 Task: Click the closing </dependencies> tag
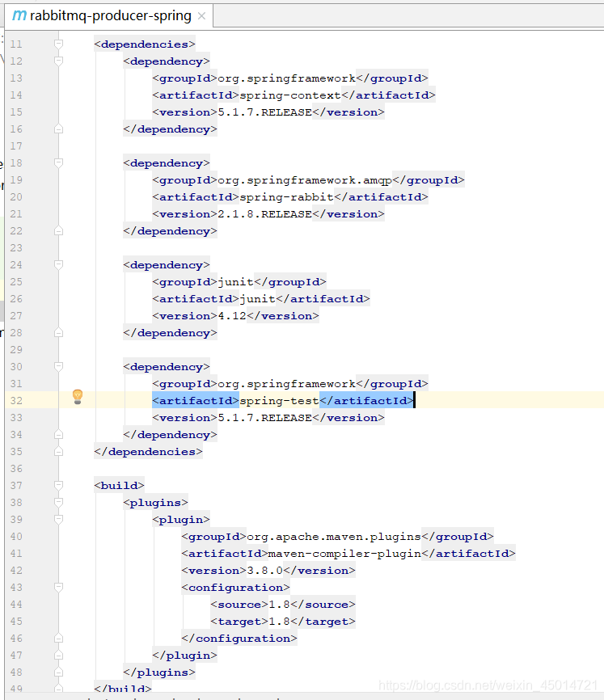click(x=148, y=451)
